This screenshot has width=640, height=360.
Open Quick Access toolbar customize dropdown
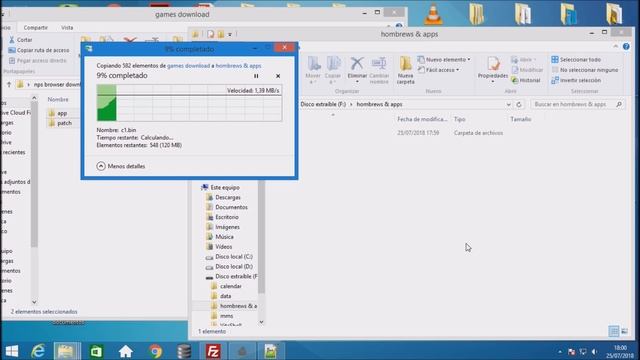point(230,35)
